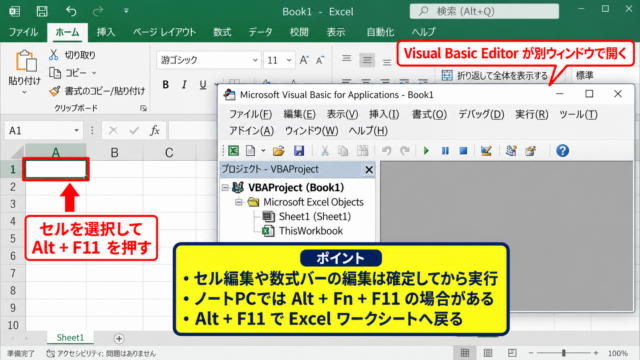Expand the コピー dropdown arrow
640x360 pixels.
click(x=94, y=73)
